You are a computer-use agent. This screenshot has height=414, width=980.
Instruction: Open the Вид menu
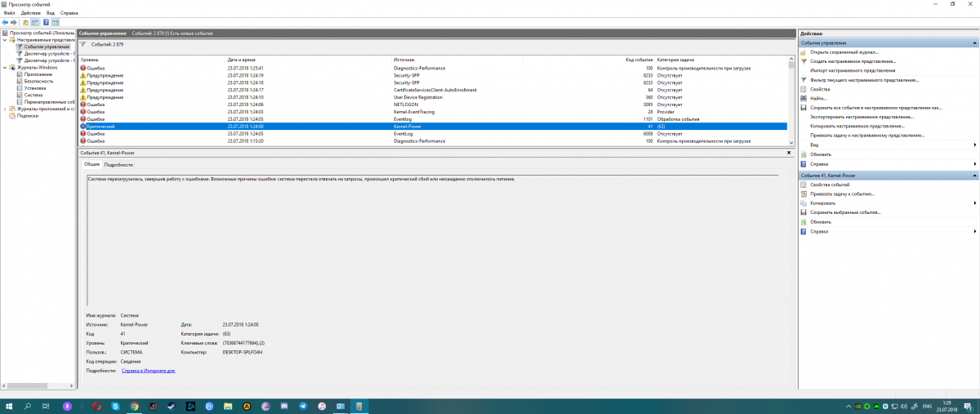point(50,13)
